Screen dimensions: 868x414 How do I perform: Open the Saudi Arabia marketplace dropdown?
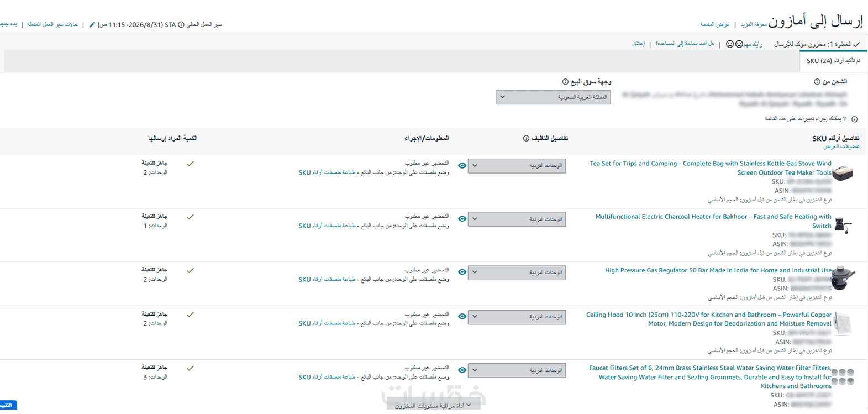553,97
